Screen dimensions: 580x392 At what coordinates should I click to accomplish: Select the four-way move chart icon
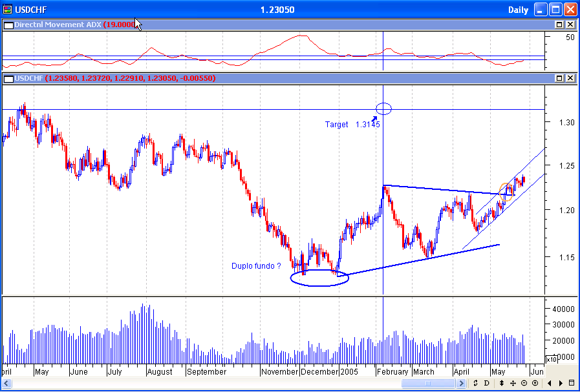(512, 383)
